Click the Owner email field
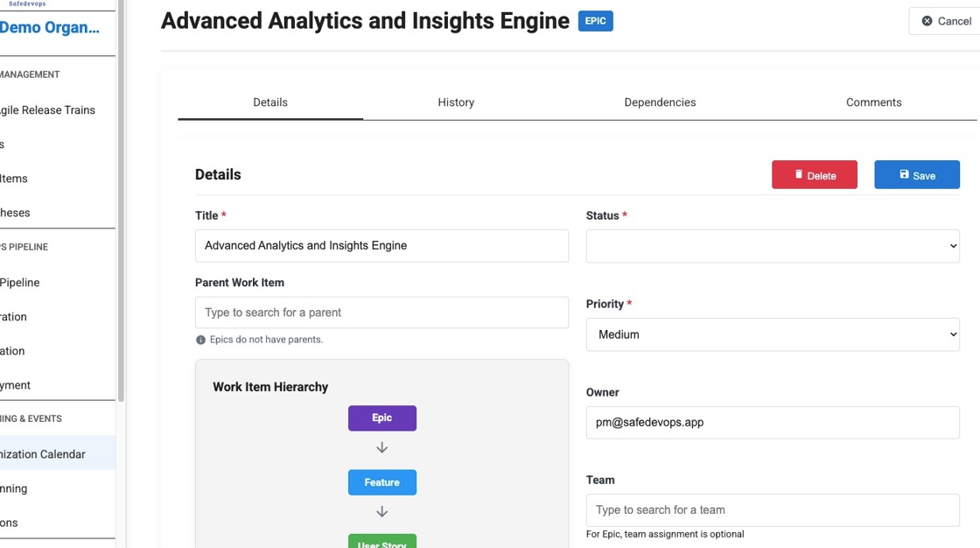980x548 pixels. (772, 423)
